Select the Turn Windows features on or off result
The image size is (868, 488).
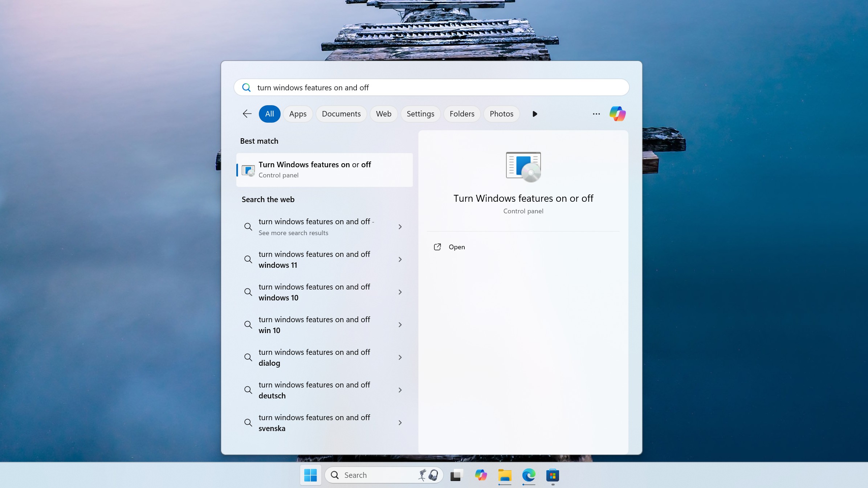click(x=324, y=170)
